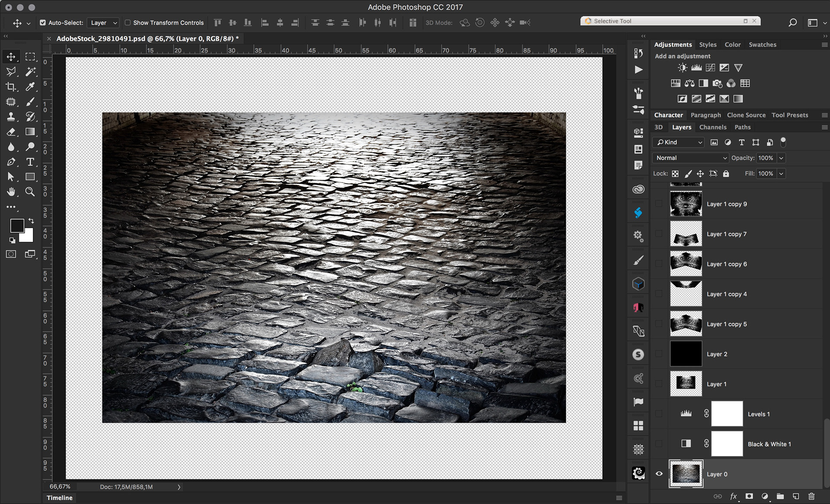Add a Photo Filter adjustment
The height and width of the screenshot is (504, 830).
[x=717, y=83]
